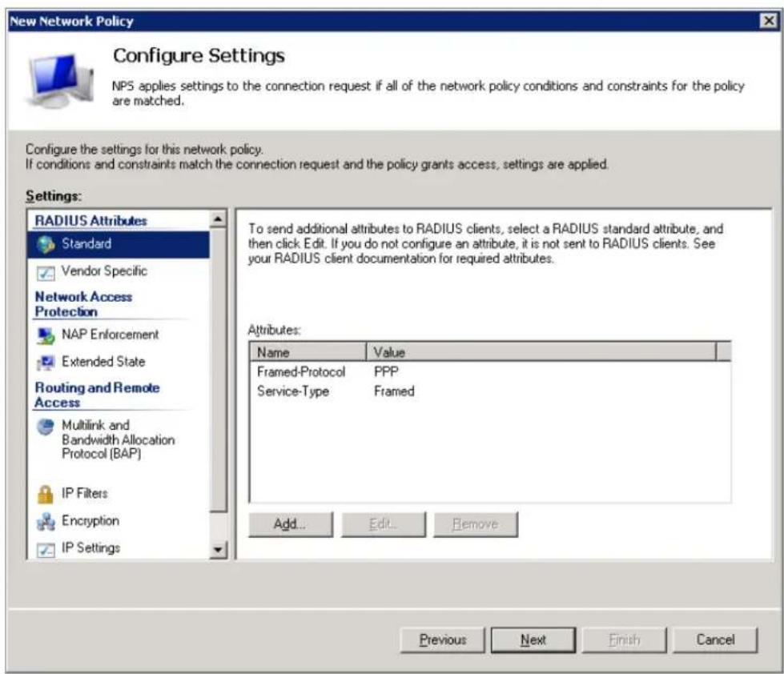Click the PPP value cell
Viewport: 784px width, 674px height.
point(386,371)
